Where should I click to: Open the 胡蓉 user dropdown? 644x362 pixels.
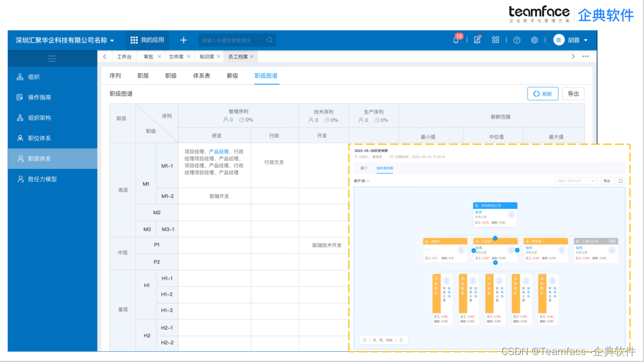pyautogui.click(x=578, y=40)
